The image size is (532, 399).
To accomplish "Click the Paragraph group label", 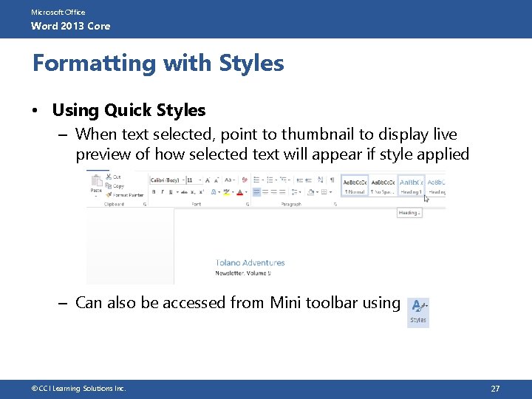I will click(291, 204).
